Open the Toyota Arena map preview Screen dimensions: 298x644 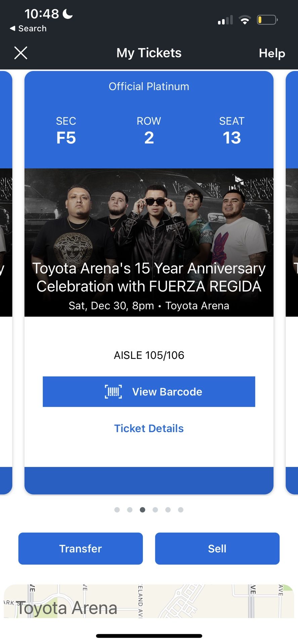coord(149,601)
